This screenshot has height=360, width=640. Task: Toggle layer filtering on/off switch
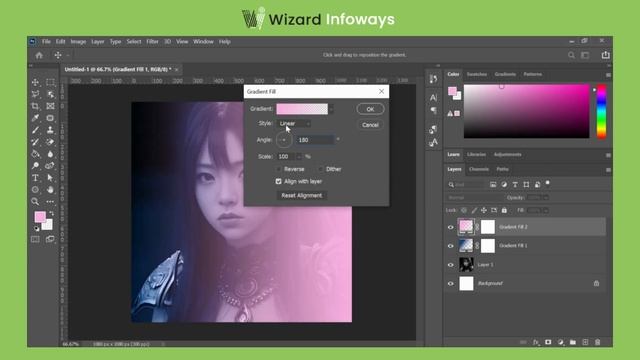tap(548, 183)
